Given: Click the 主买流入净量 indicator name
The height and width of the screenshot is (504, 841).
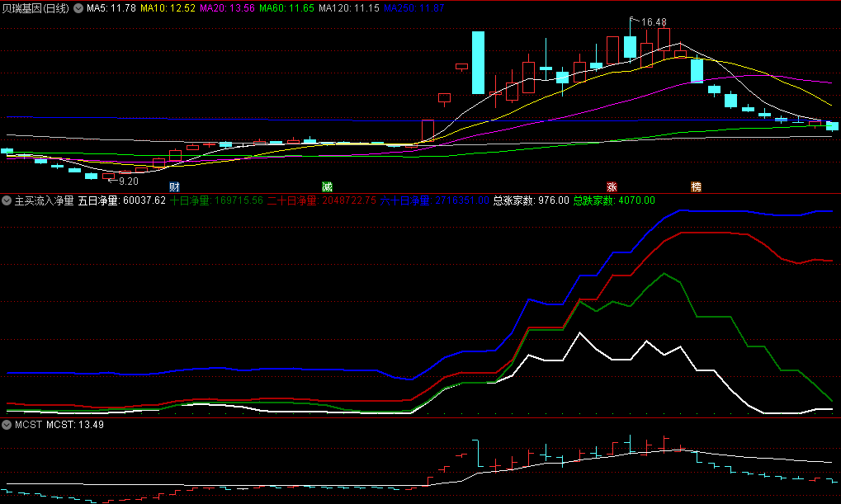Looking at the screenshot, I should pyautogui.click(x=44, y=200).
